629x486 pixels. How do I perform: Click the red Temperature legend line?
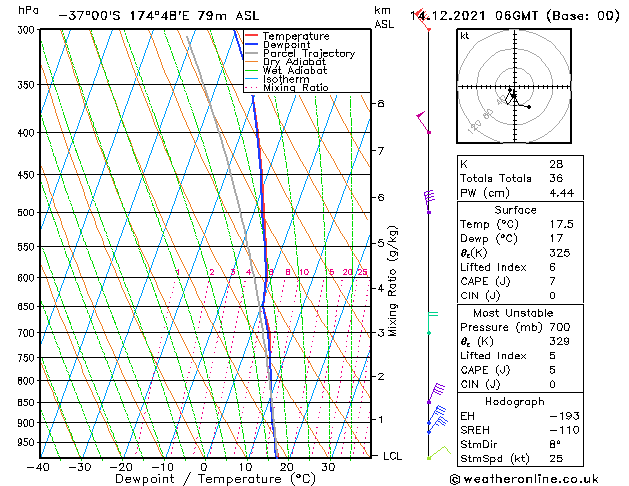[x=251, y=36]
